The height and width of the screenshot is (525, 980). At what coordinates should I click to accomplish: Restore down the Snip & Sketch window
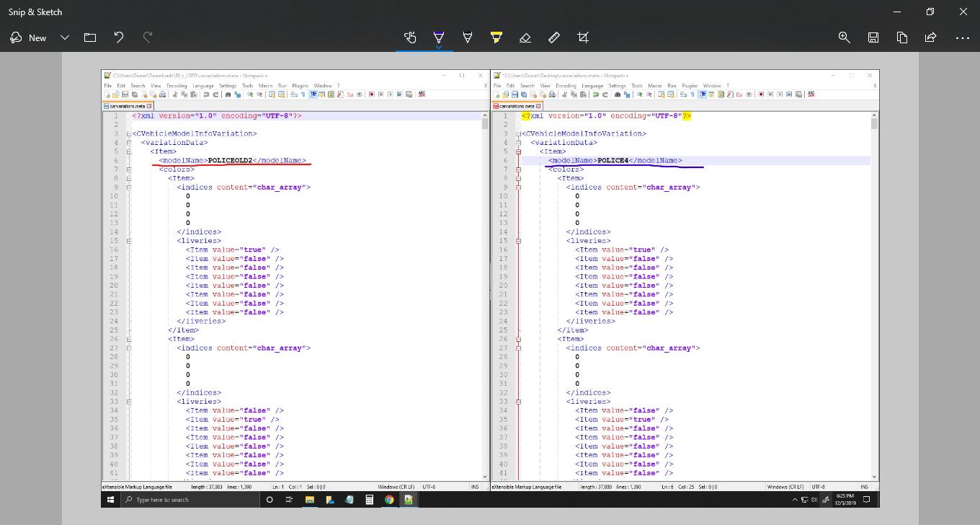(930, 12)
